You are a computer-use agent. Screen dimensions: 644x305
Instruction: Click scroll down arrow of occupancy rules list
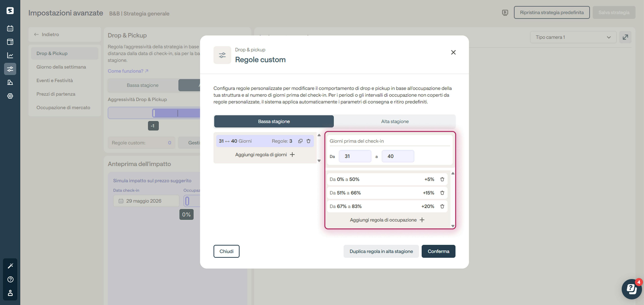coord(453,226)
